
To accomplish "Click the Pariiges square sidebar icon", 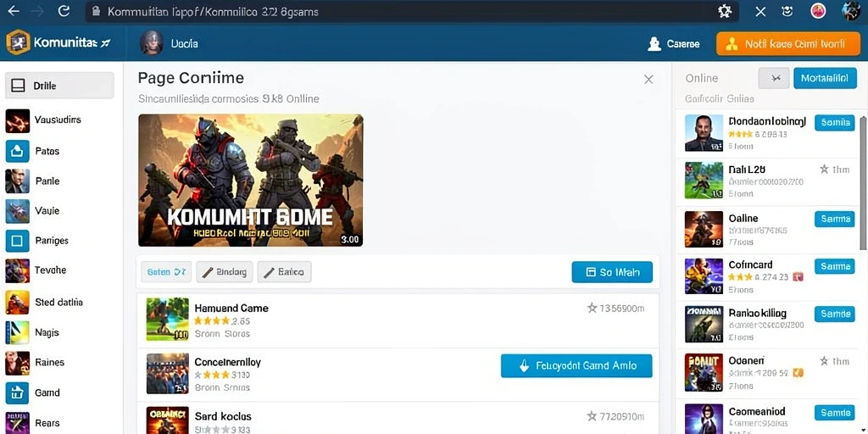I will click(17, 241).
